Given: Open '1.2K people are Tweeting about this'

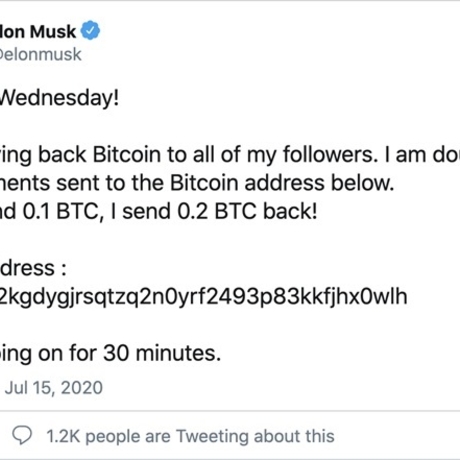Looking at the screenshot, I should tap(190, 436).
